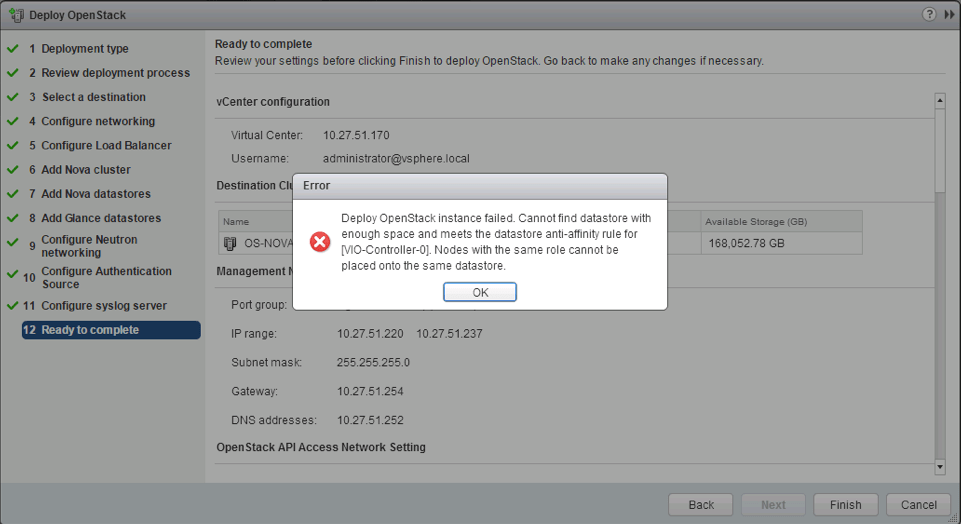Screen dimensions: 961x524
Task: Click the scroll down arrow of summary pane
Action: pos(940,467)
